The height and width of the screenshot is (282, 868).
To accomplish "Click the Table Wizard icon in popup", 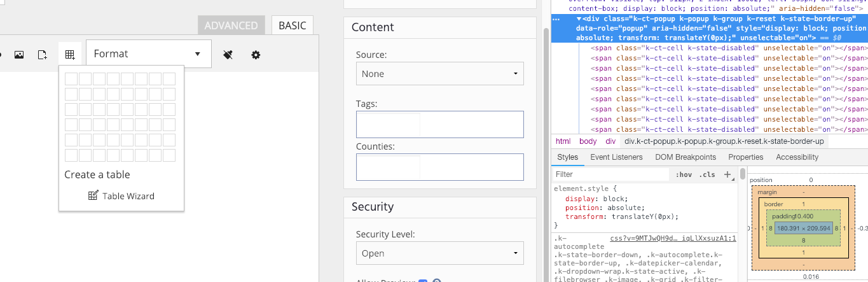I will [x=93, y=195].
